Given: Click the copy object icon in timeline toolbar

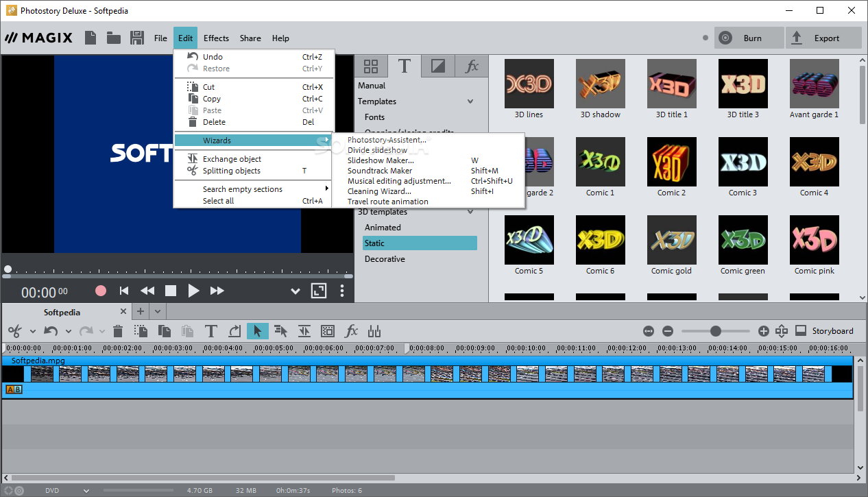Looking at the screenshot, I should [165, 331].
